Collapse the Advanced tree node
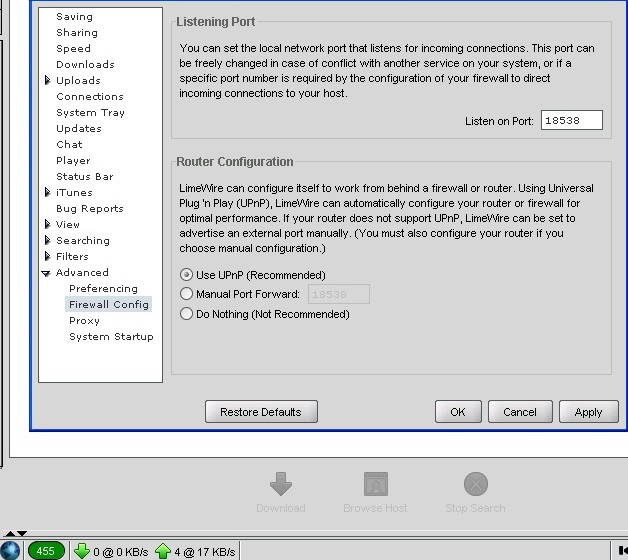628x560 pixels. coord(46,273)
